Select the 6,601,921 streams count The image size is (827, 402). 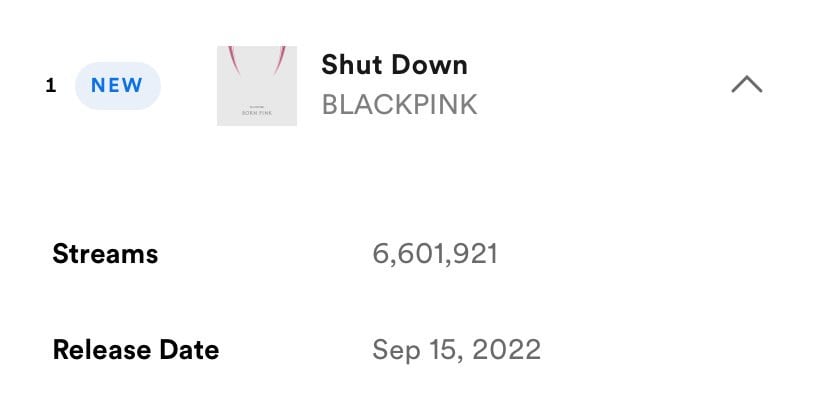(x=435, y=254)
